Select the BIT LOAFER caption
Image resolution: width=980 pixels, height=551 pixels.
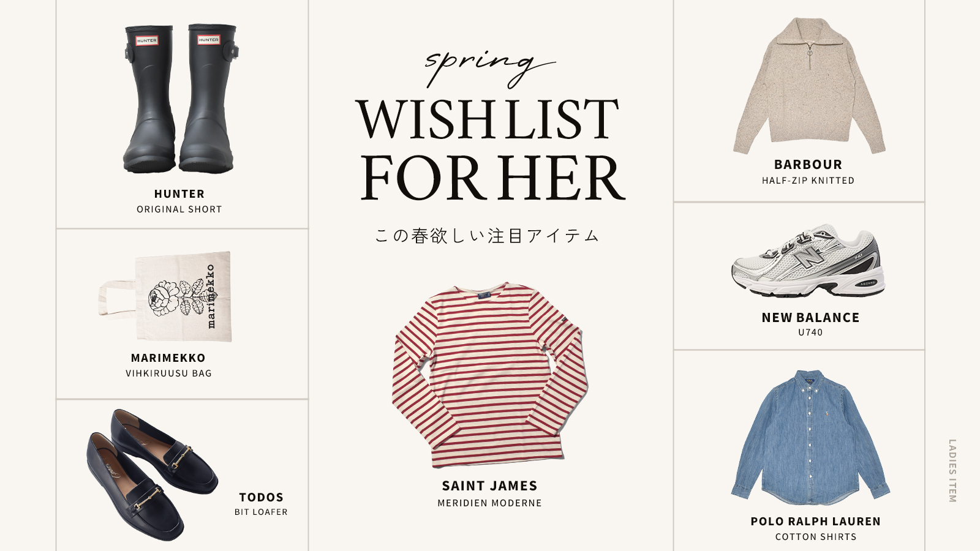coord(261,512)
